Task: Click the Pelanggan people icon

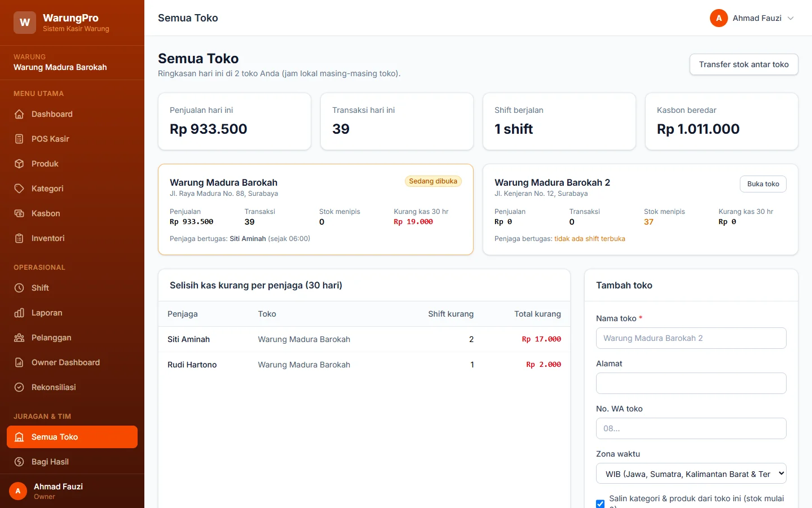Action: click(19, 338)
